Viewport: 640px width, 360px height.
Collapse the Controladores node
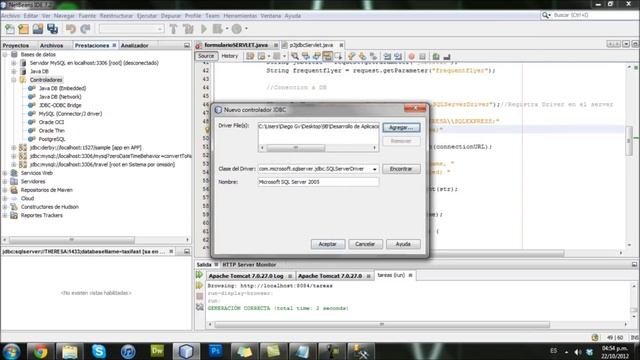[x=14, y=80]
